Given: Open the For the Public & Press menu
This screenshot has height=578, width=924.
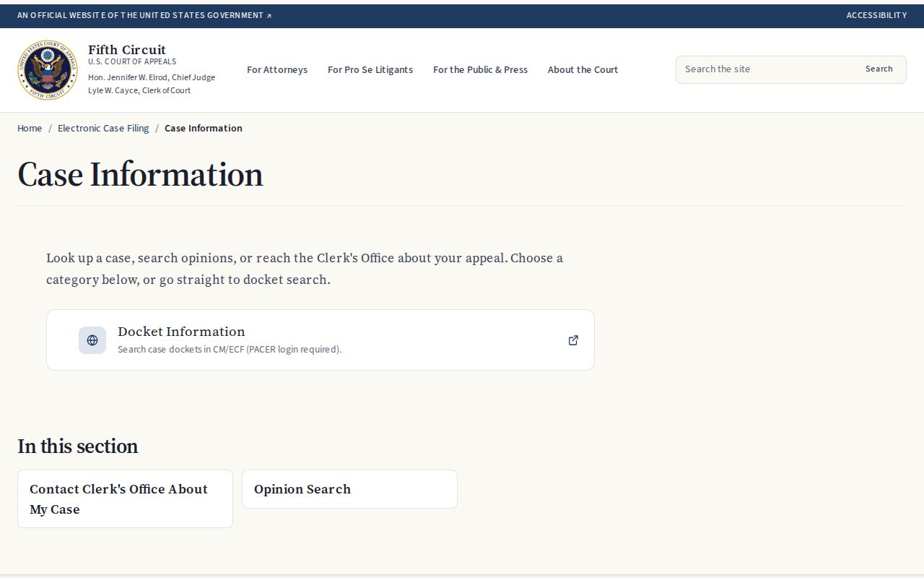Looking at the screenshot, I should [x=480, y=70].
